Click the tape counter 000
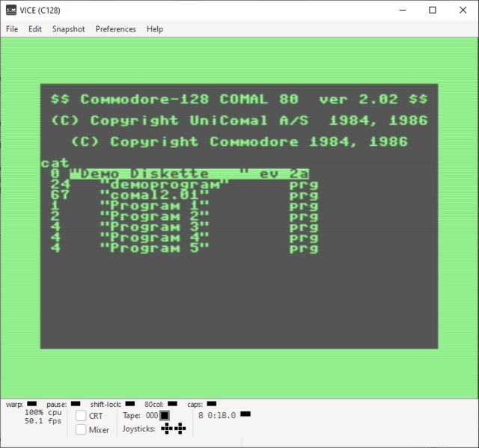479x448 pixels. click(152, 415)
